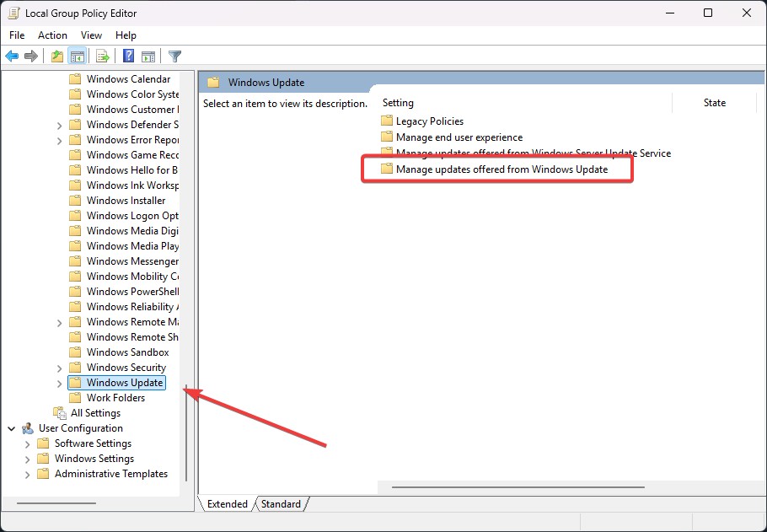The width and height of the screenshot is (767, 532).
Task: Click the tree pane horizontal scrollbar
Action: 56,502
